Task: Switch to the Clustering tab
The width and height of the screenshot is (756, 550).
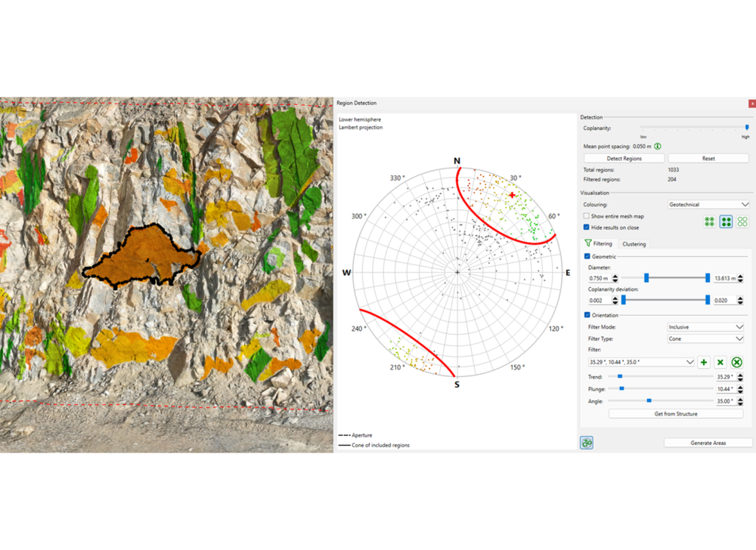Action: click(634, 244)
